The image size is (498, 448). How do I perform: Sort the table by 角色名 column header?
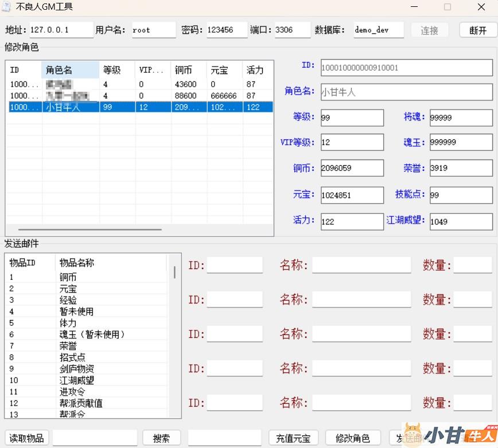tap(70, 70)
